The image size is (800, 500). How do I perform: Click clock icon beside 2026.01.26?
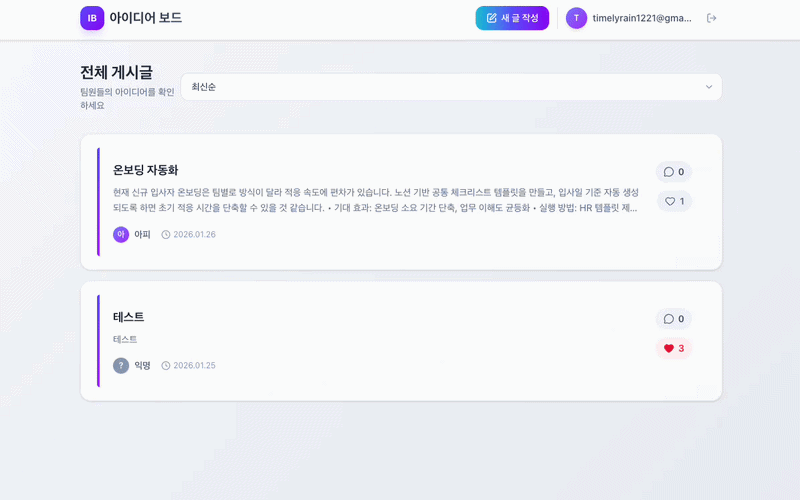[x=166, y=235]
